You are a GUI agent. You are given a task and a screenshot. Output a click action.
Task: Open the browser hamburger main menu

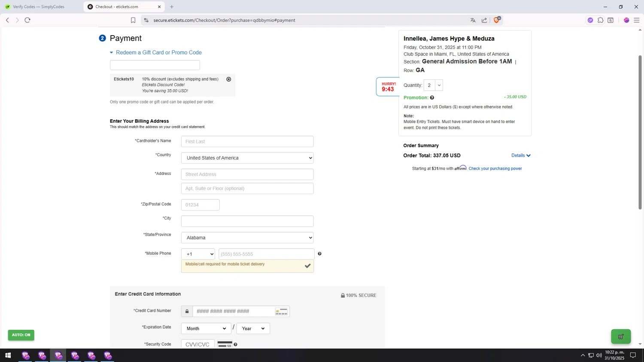pos(637,20)
